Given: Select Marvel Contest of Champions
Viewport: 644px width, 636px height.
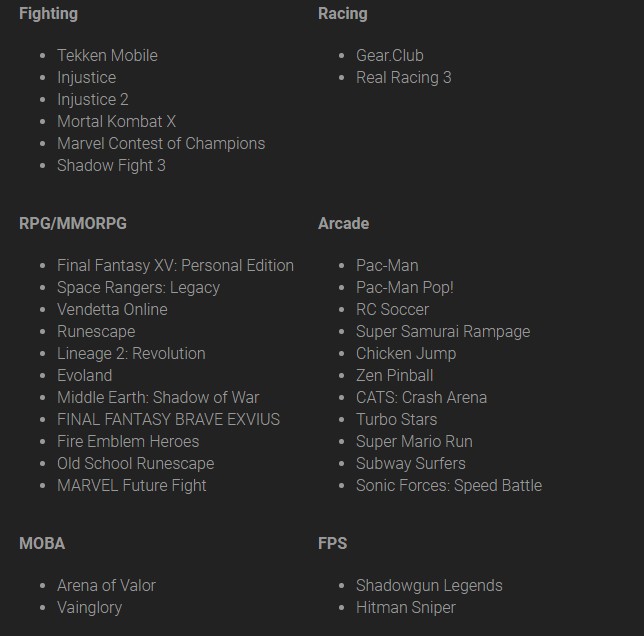Looking at the screenshot, I should (161, 144).
